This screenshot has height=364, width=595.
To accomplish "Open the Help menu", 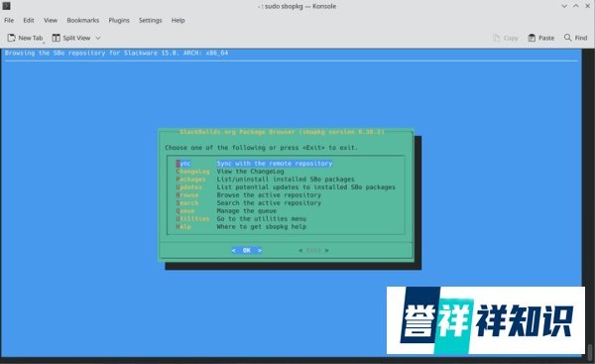I will point(178,20).
